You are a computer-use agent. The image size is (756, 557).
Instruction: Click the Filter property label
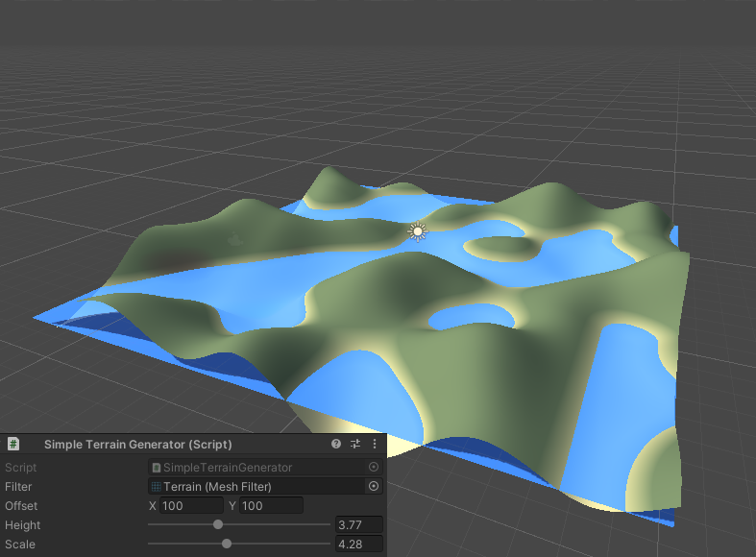(x=18, y=487)
